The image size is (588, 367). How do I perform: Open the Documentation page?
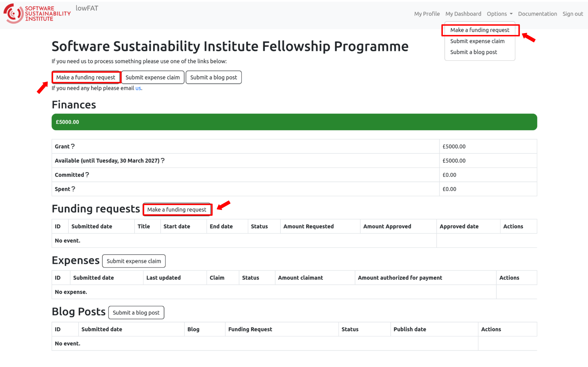538,14
